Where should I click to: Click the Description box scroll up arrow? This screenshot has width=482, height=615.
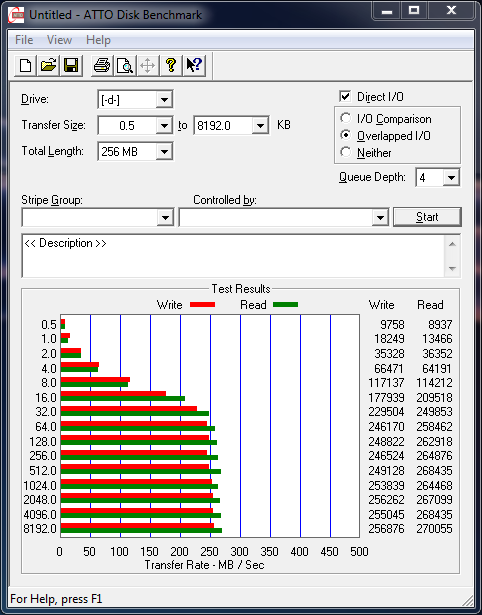452,244
